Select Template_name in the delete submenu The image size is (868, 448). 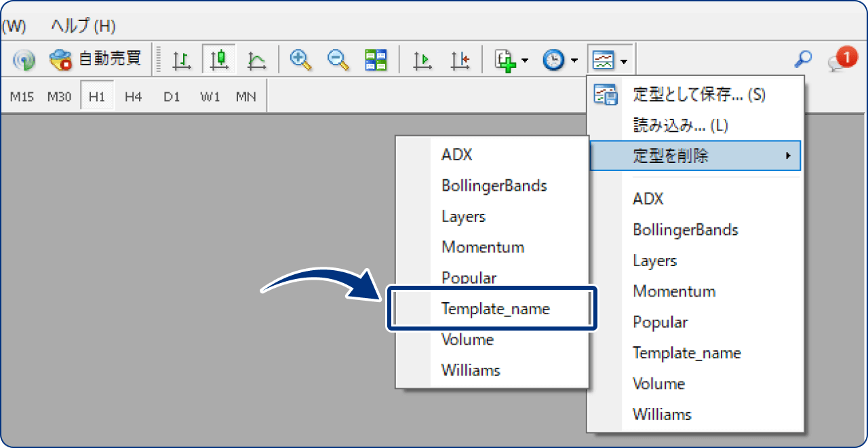(x=495, y=309)
